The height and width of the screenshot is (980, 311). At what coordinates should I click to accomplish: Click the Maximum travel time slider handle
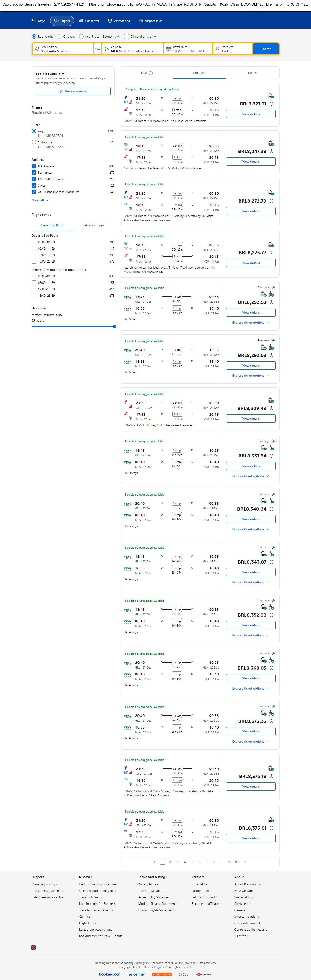pos(114,326)
